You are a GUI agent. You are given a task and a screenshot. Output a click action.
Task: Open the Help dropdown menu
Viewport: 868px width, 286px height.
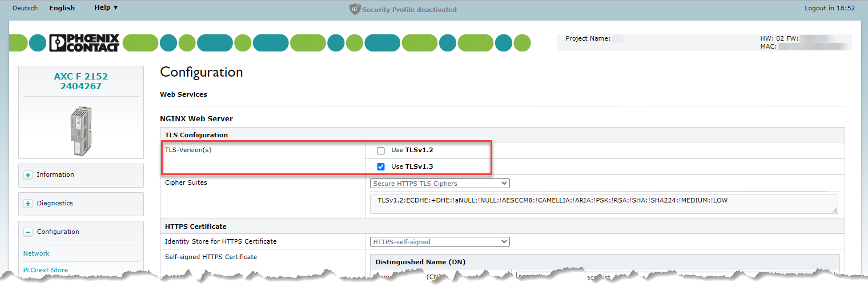tap(106, 8)
